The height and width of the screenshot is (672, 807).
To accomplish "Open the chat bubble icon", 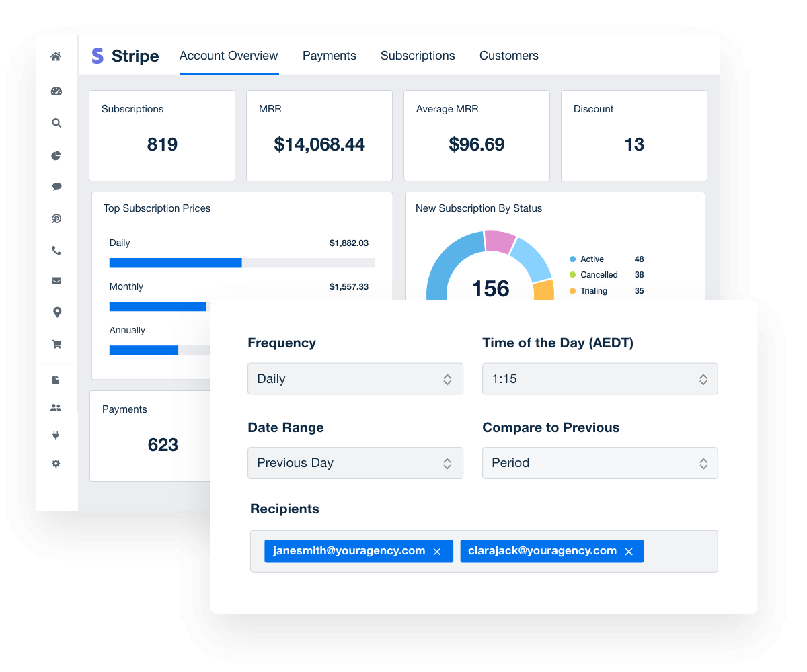I will tap(56, 186).
